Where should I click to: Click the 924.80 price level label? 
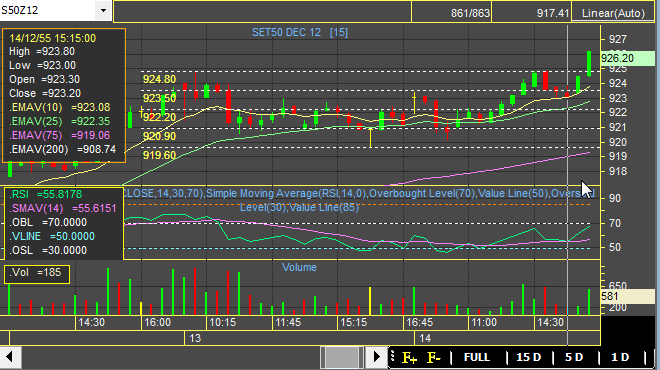click(159, 79)
